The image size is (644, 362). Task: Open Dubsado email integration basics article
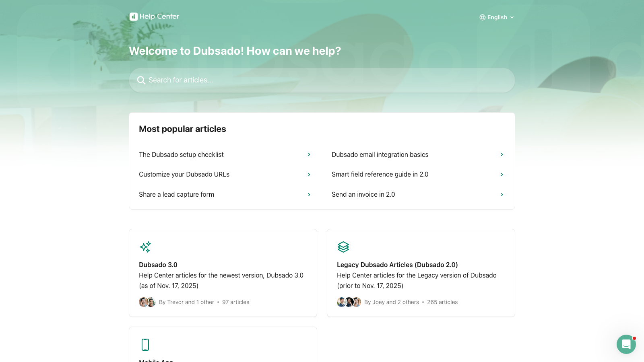(x=418, y=154)
